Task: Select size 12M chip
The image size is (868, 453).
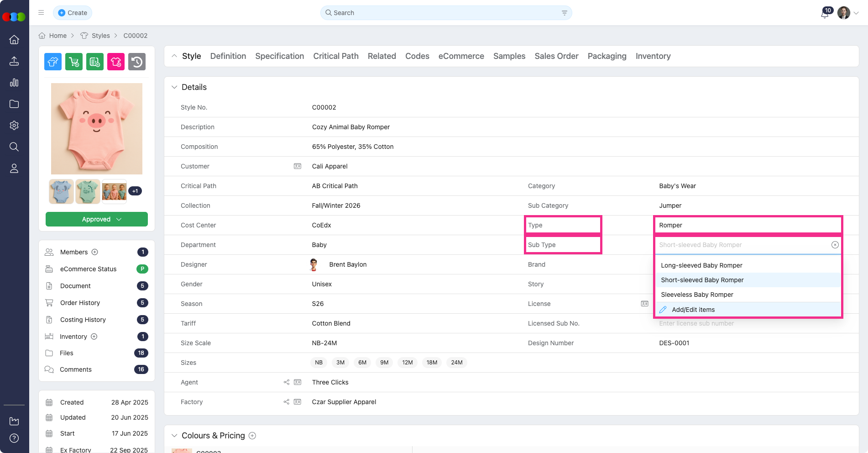Action: (408, 363)
